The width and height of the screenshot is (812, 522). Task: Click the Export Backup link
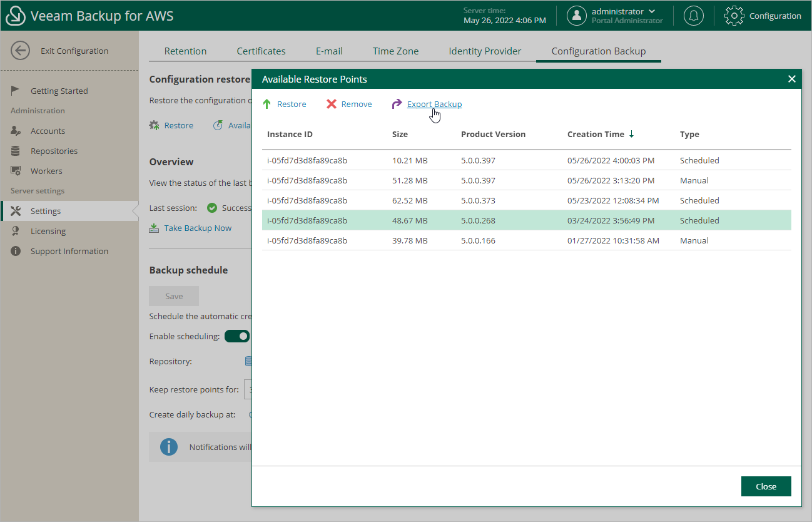pos(434,105)
